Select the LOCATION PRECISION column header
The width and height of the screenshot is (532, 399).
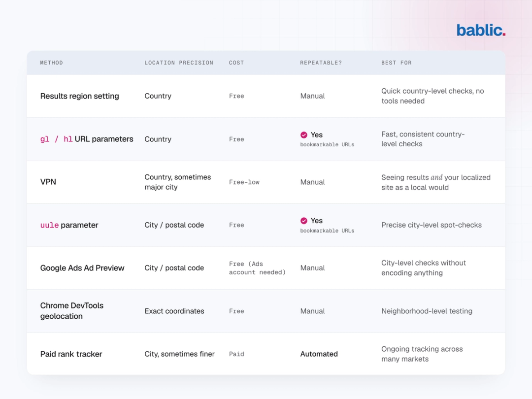tap(179, 63)
